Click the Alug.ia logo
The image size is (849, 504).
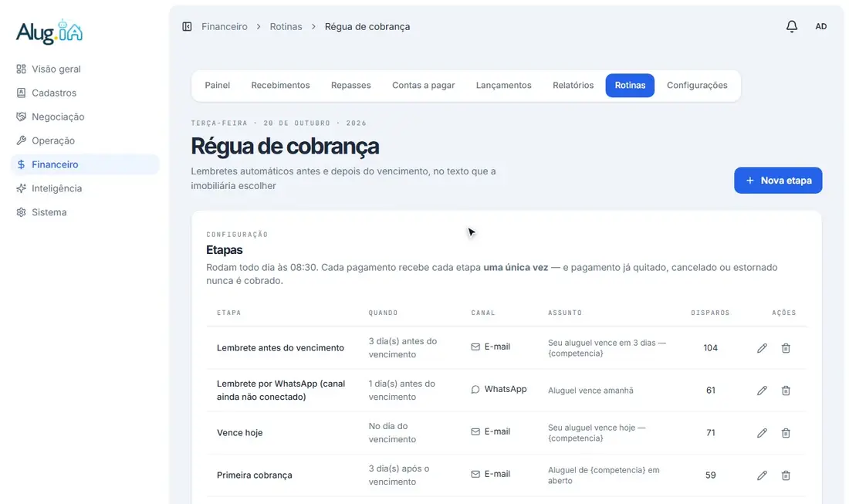(49, 32)
